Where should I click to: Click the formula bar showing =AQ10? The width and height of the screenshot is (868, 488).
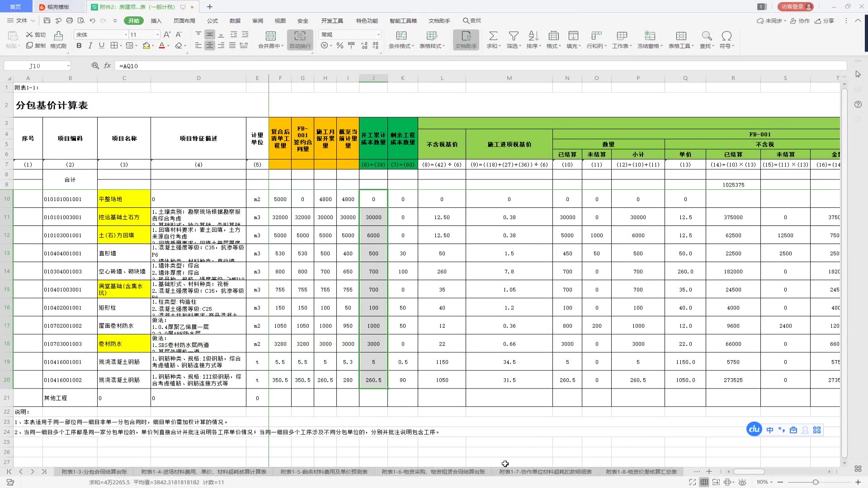481,66
